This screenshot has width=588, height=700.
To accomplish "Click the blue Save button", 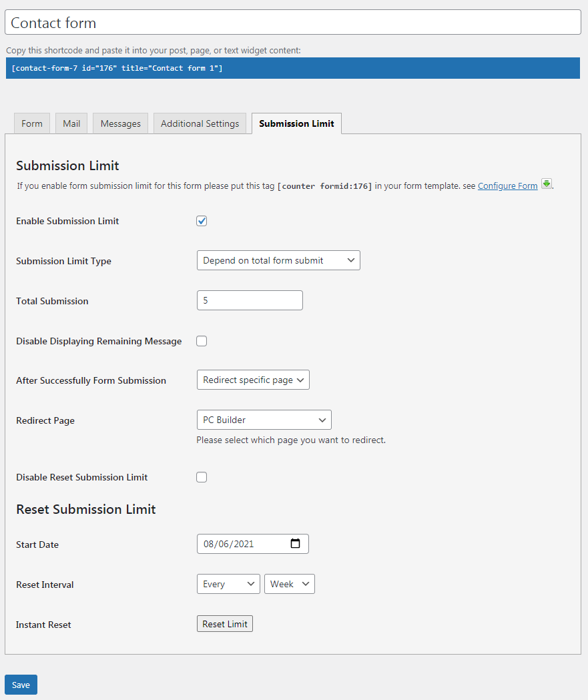I will click(x=21, y=685).
